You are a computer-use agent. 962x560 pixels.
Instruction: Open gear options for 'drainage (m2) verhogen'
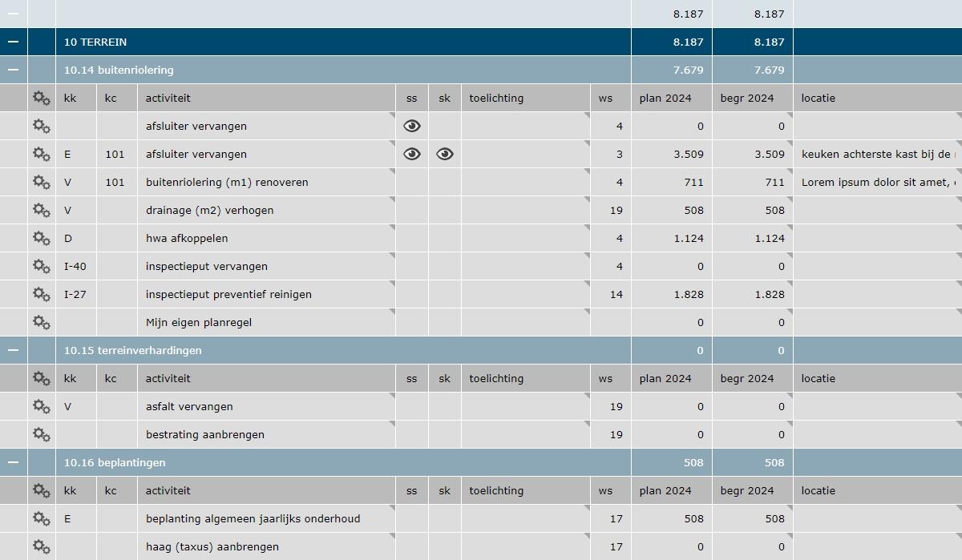coord(41,210)
